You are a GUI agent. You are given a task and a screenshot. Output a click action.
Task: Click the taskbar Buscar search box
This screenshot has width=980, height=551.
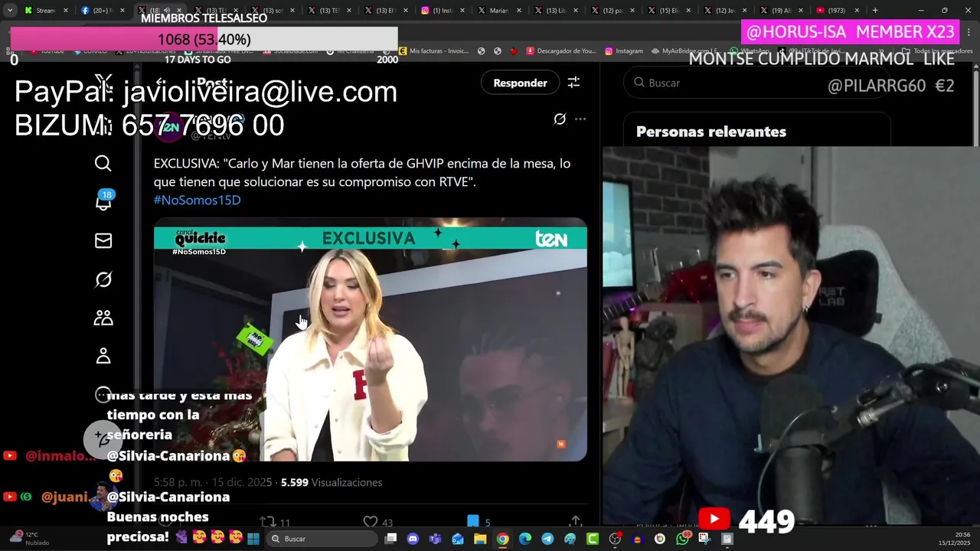pos(322,539)
